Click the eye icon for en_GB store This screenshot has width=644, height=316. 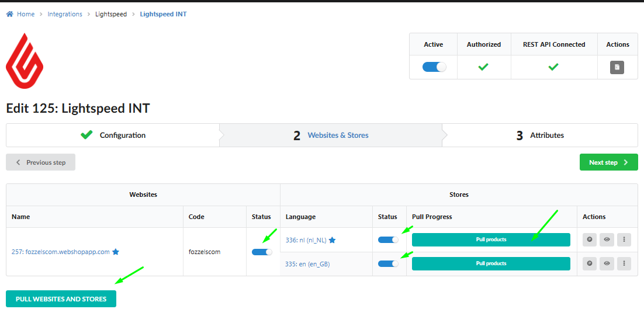click(607, 263)
